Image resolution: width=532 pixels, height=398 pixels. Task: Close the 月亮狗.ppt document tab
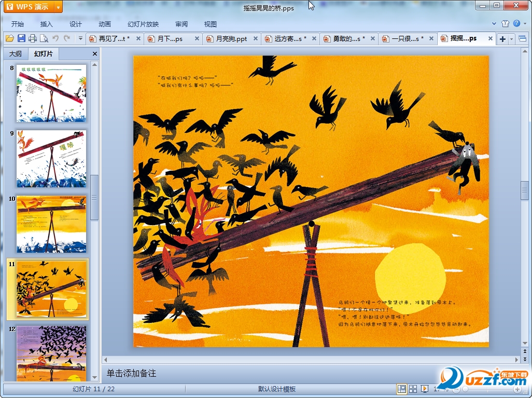tap(256, 39)
